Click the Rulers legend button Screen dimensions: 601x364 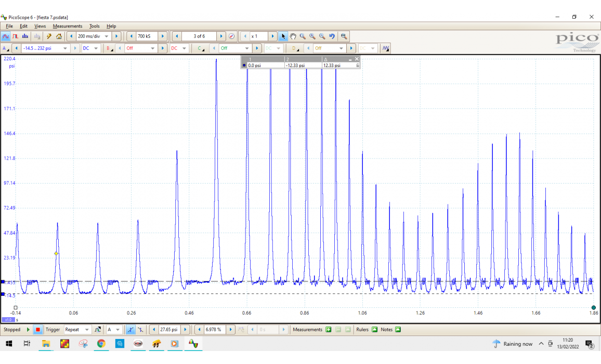pos(374,330)
